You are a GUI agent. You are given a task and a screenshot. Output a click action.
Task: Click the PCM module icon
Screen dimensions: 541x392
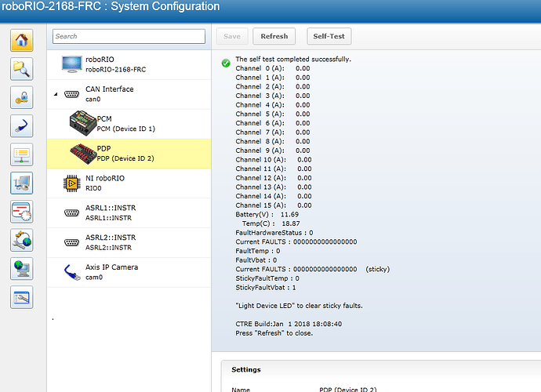click(83, 123)
